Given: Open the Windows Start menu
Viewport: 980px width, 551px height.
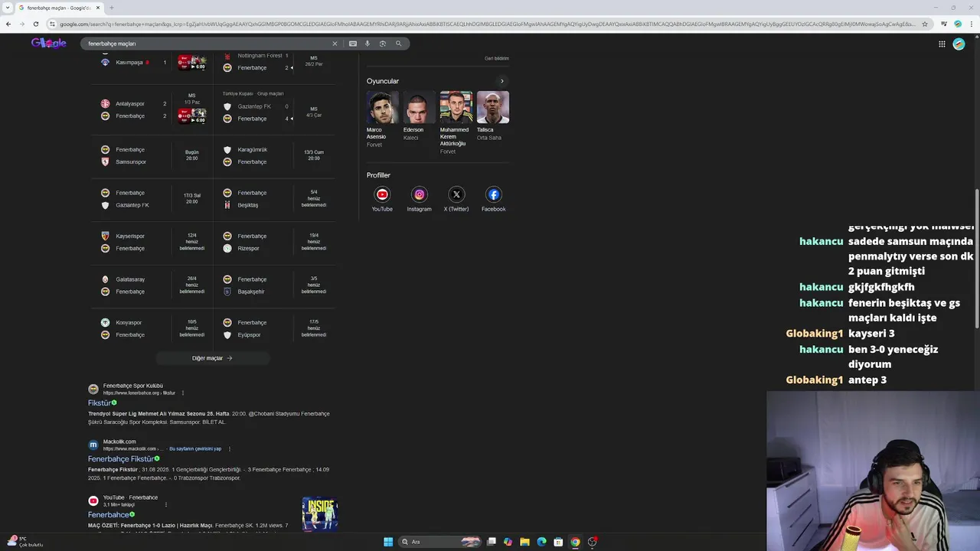Looking at the screenshot, I should click(x=388, y=542).
